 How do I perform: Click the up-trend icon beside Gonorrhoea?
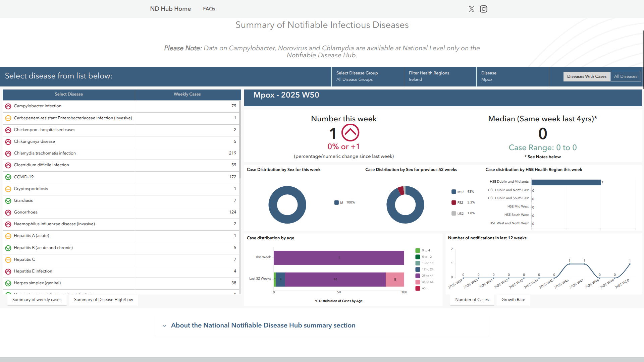tap(8, 213)
